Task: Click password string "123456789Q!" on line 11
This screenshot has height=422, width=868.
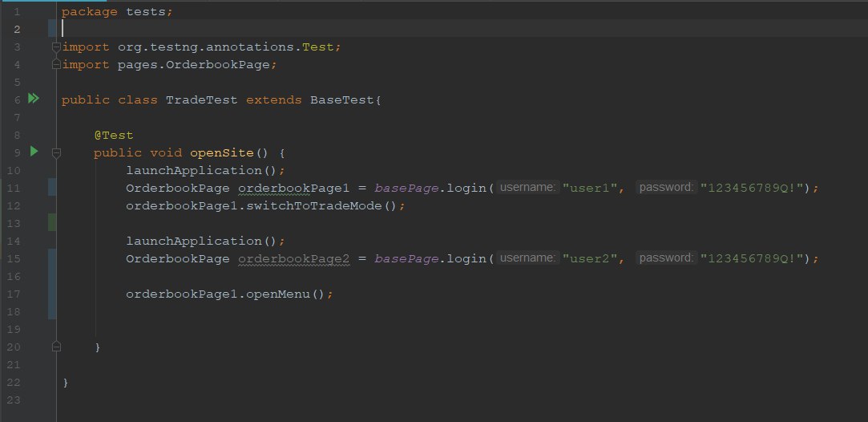Action: [x=752, y=189]
